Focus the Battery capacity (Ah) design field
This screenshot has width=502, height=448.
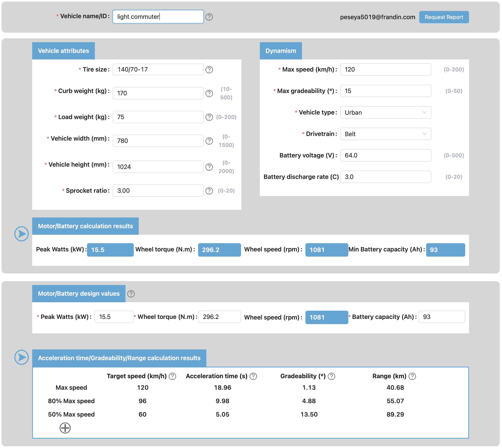pyautogui.click(x=441, y=317)
